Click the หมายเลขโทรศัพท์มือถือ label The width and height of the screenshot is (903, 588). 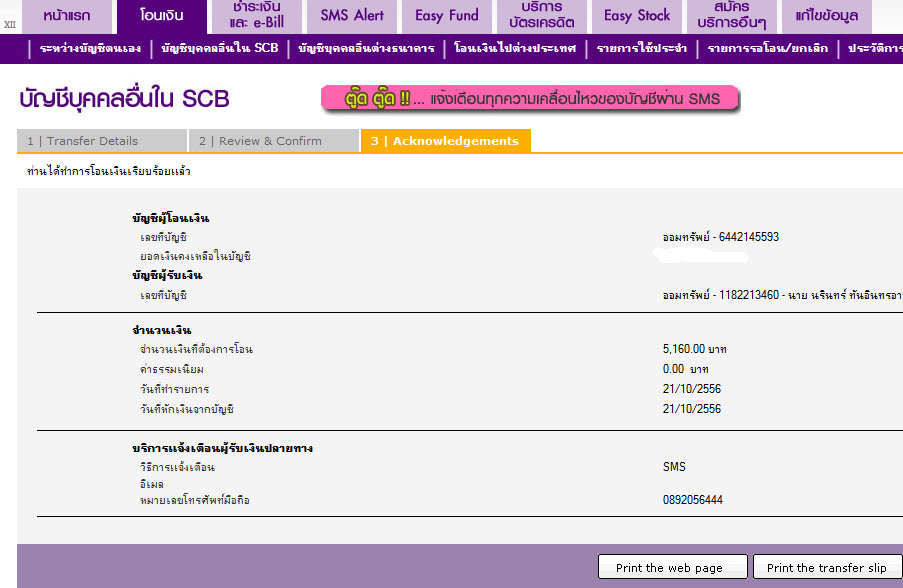click(195, 500)
